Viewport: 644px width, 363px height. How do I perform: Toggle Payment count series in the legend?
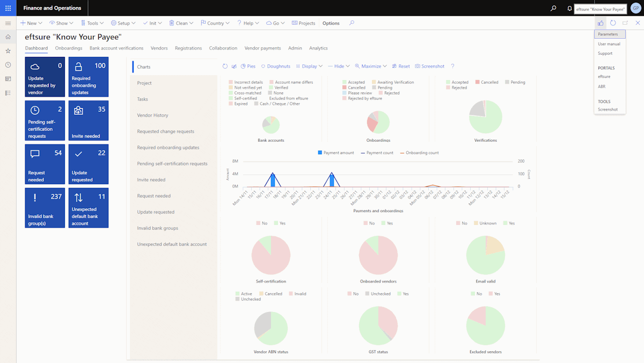tap(377, 153)
